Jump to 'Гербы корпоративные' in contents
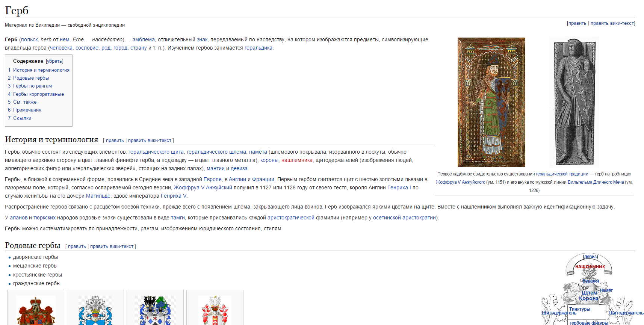The height and width of the screenshot is (325, 644). tap(38, 94)
